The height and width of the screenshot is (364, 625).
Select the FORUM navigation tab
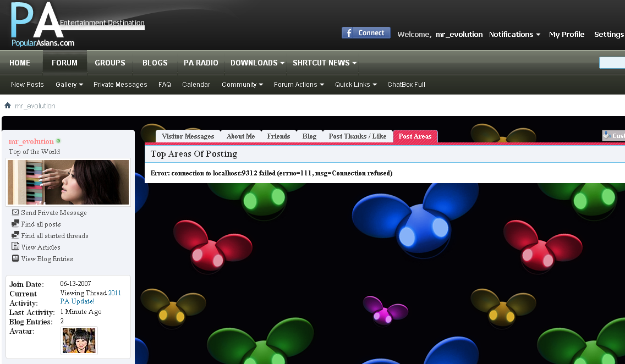64,63
